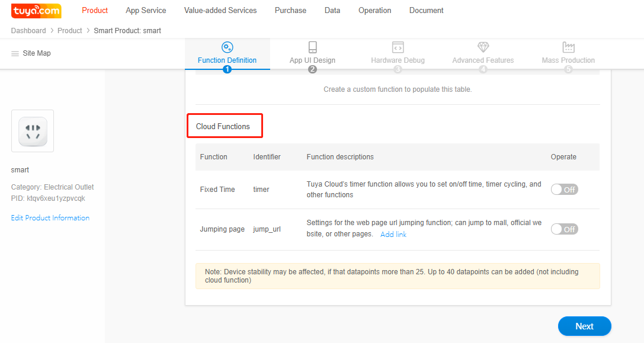
Task: Open the Site Map hamburger icon
Action: pyautogui.click(x=15, y=53)
